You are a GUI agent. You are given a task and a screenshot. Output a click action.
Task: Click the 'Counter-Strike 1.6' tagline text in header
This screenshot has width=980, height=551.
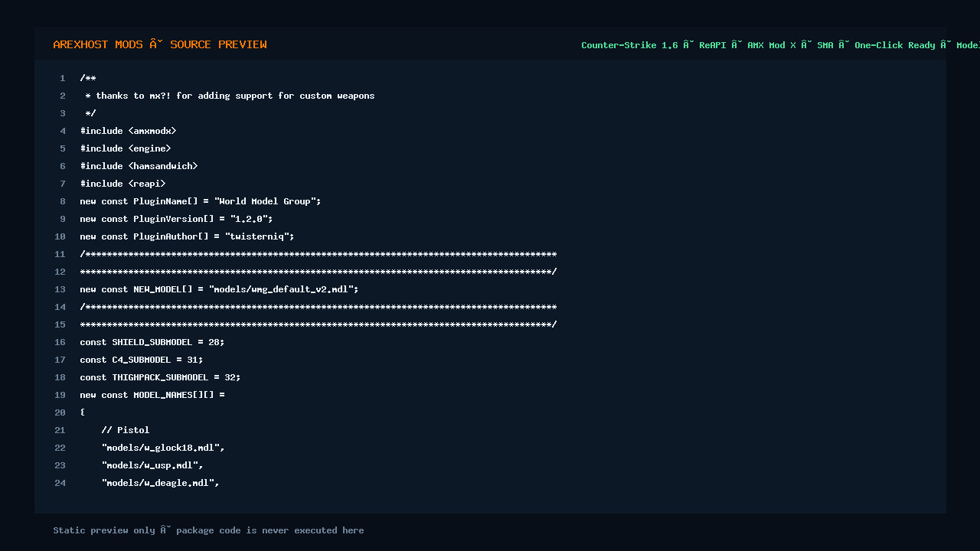(x=629, y=45)
